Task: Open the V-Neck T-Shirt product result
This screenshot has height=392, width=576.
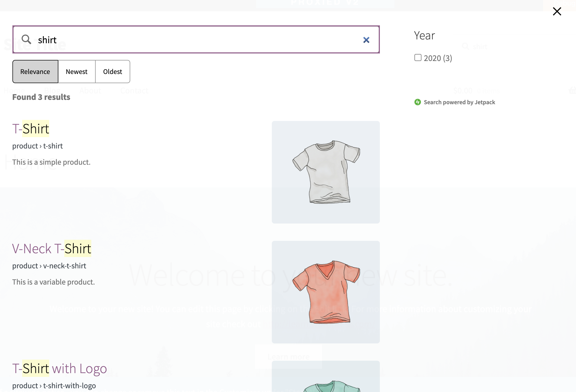Action: coord(52,248)
